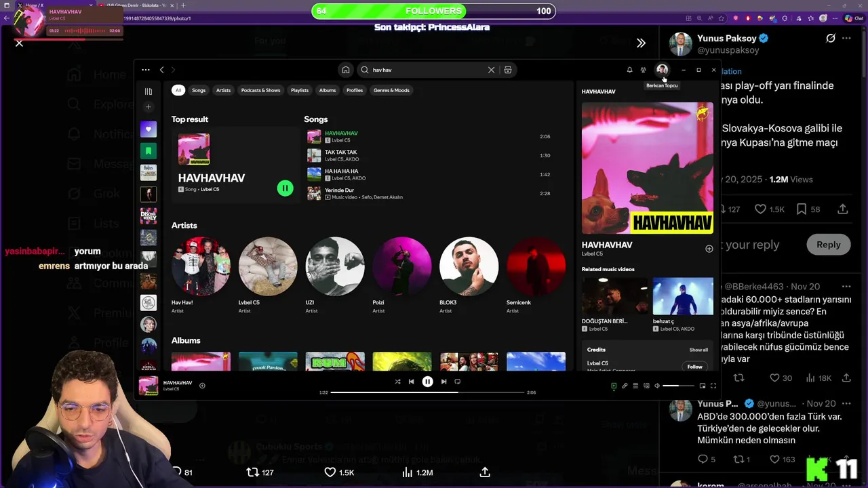
Task: Clear the 'hav hav' search query
Action: tap(492, 70)
